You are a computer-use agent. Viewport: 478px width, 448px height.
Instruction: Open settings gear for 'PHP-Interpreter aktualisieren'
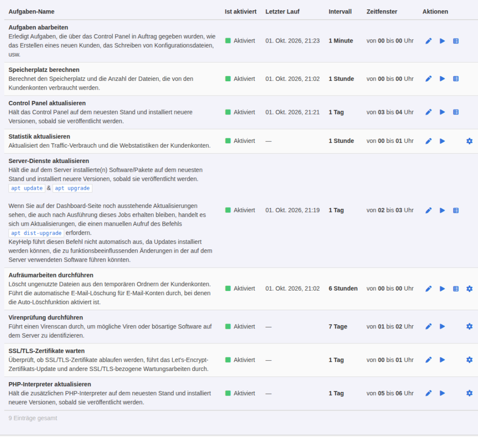[x=470, y=393]
